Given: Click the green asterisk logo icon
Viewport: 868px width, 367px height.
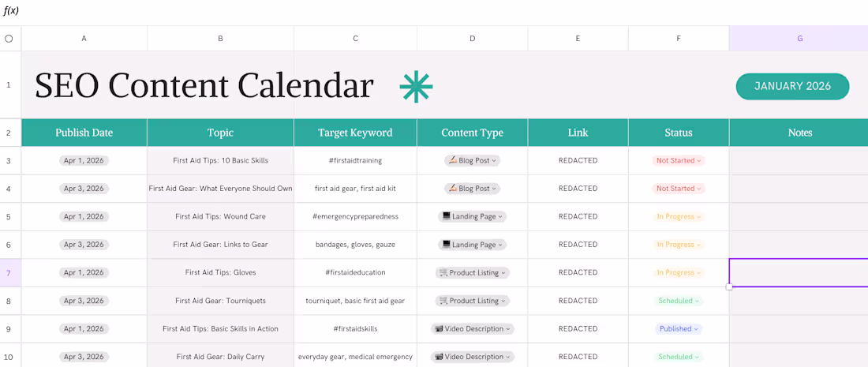Looking at the screenshot, I should pos(416,86).
